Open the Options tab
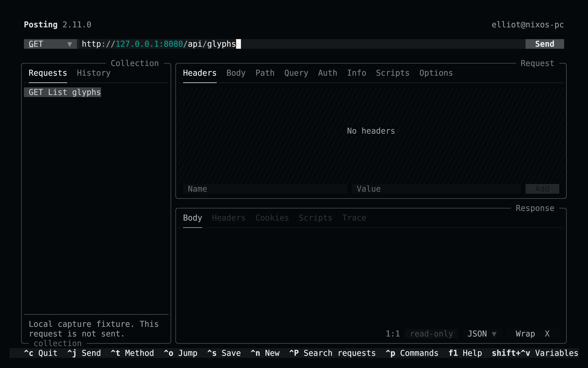 (x=436, y=73)
